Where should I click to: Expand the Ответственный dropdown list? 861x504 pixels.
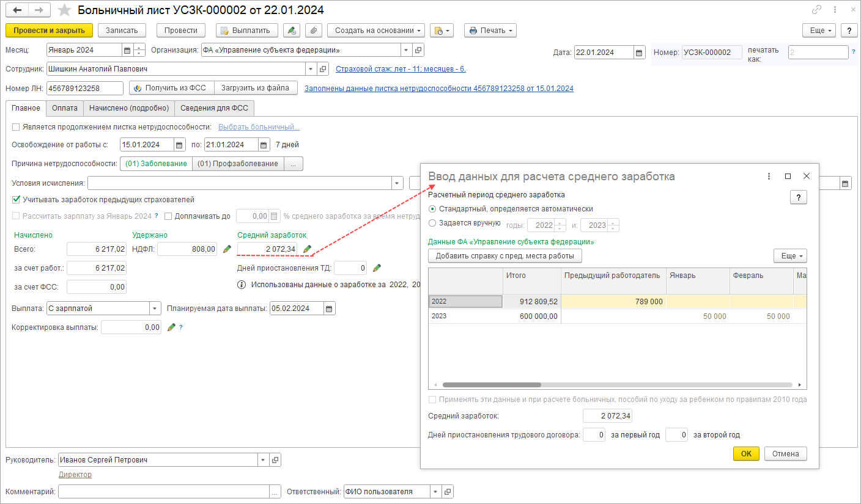coord(436,491)
